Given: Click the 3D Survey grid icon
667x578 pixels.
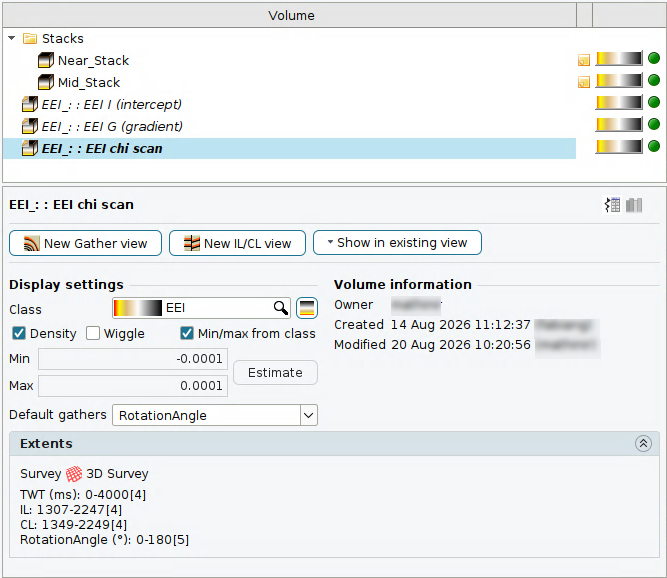Looking at the screenshot, I should pos(74,474).
